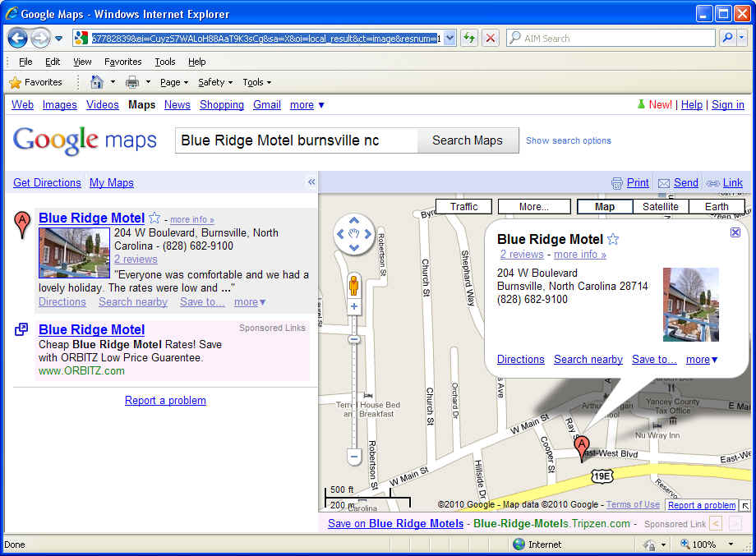The image size is (756, 556).
Task: Open the Edit menu
Action: (x=53, y=62)
